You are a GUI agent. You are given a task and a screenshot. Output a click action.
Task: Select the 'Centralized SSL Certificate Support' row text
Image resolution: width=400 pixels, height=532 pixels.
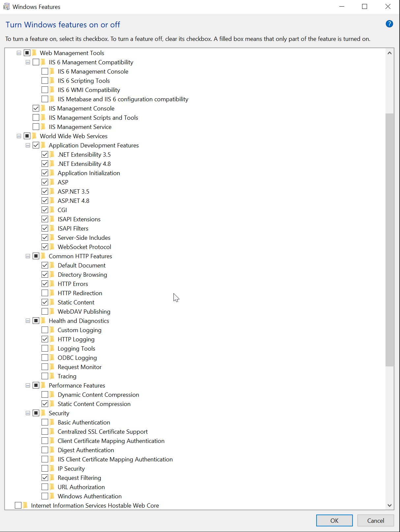103,431
